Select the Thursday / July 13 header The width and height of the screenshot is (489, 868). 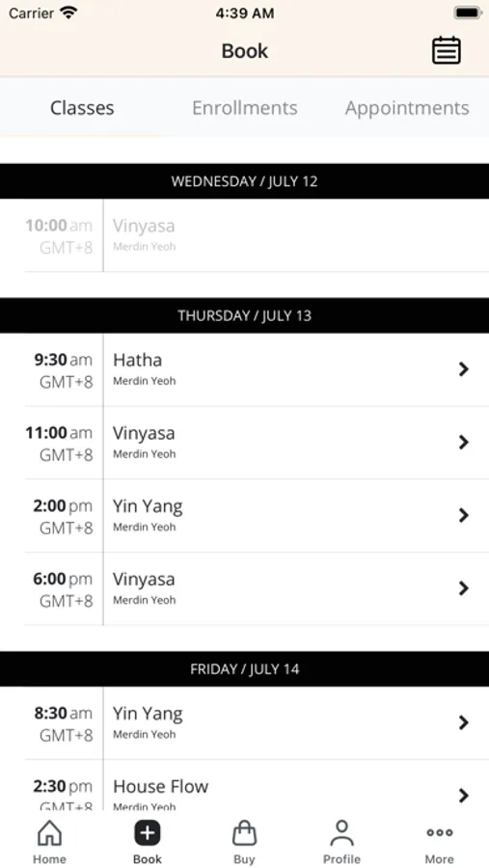244,315
